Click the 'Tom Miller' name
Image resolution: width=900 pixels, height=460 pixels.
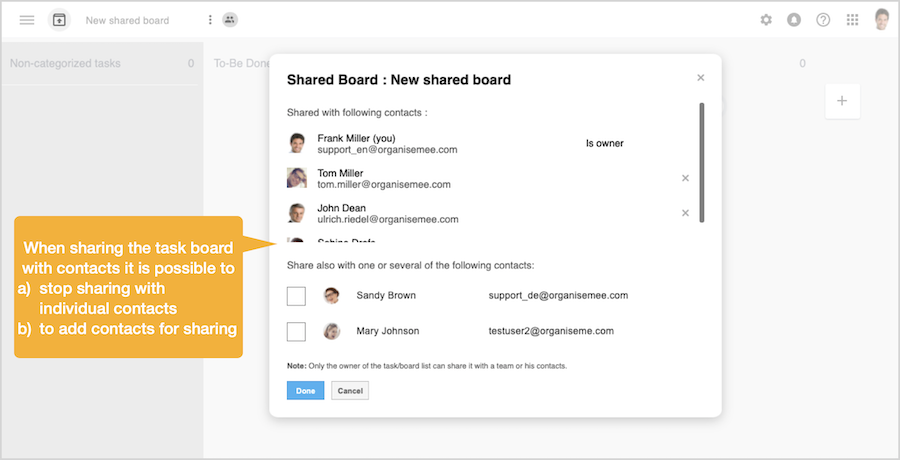coord(340,173)
